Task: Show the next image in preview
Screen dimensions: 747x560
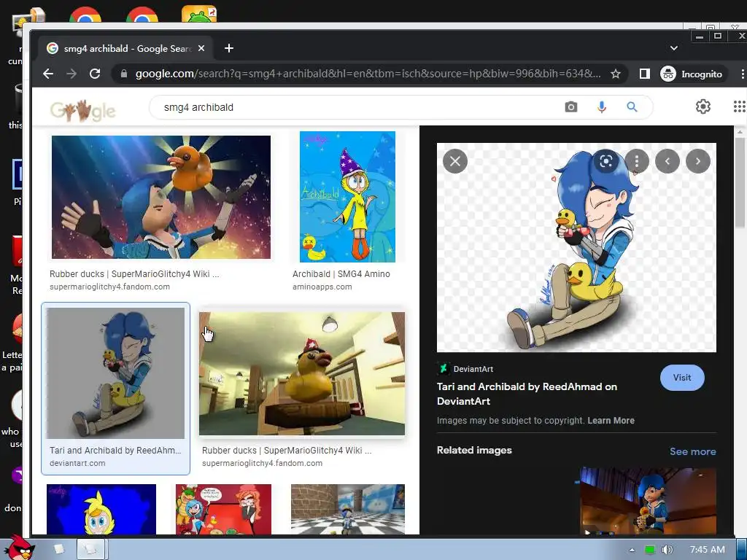Action: click(x=698, y=161)
